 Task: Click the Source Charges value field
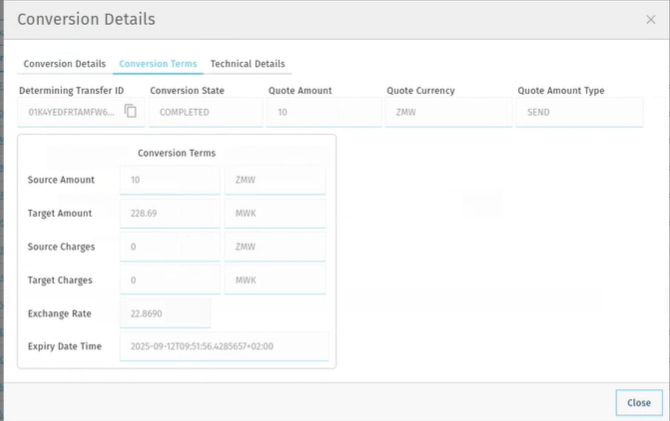(x=169, y=246)
